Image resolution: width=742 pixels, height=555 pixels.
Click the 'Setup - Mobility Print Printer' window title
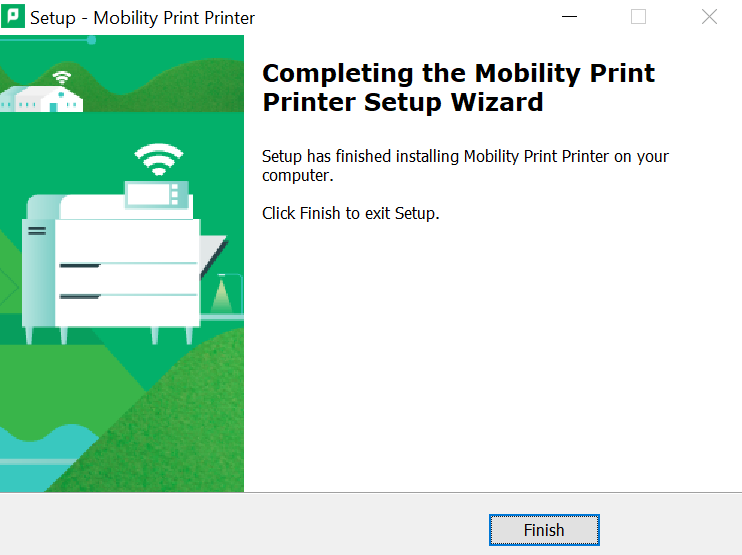(142, 18)
